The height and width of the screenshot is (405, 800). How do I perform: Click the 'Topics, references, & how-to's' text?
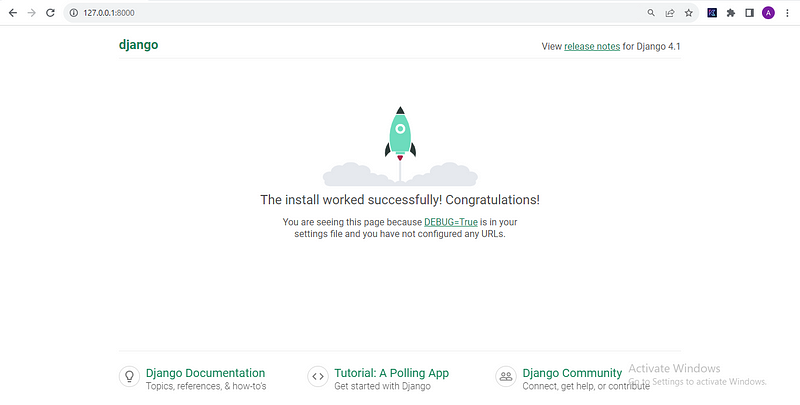click(x=206, y=386)
